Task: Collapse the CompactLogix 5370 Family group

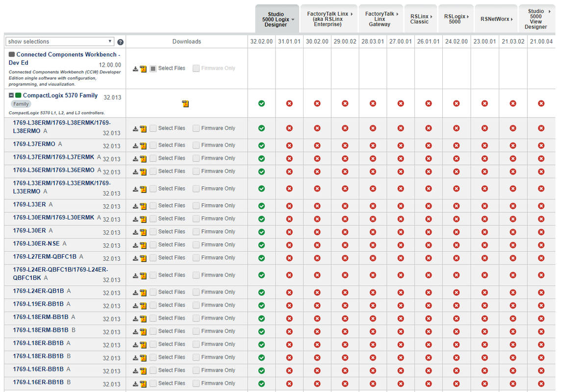Action: click(11, 96)
